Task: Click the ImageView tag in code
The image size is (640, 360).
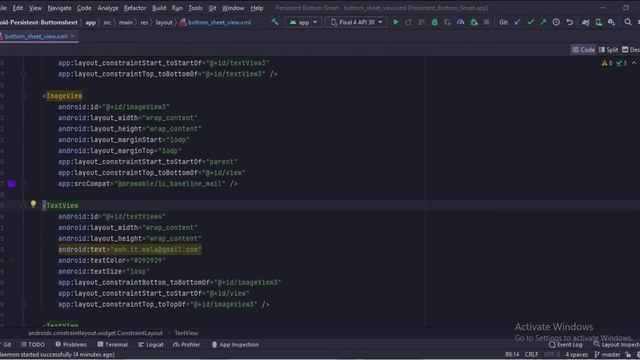Action: coord(64,96)
